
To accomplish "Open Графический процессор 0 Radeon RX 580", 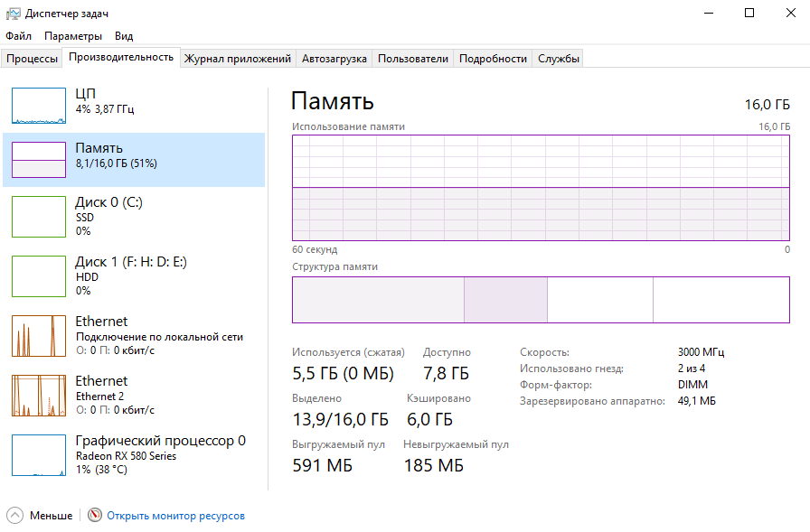I will (39, 454).
